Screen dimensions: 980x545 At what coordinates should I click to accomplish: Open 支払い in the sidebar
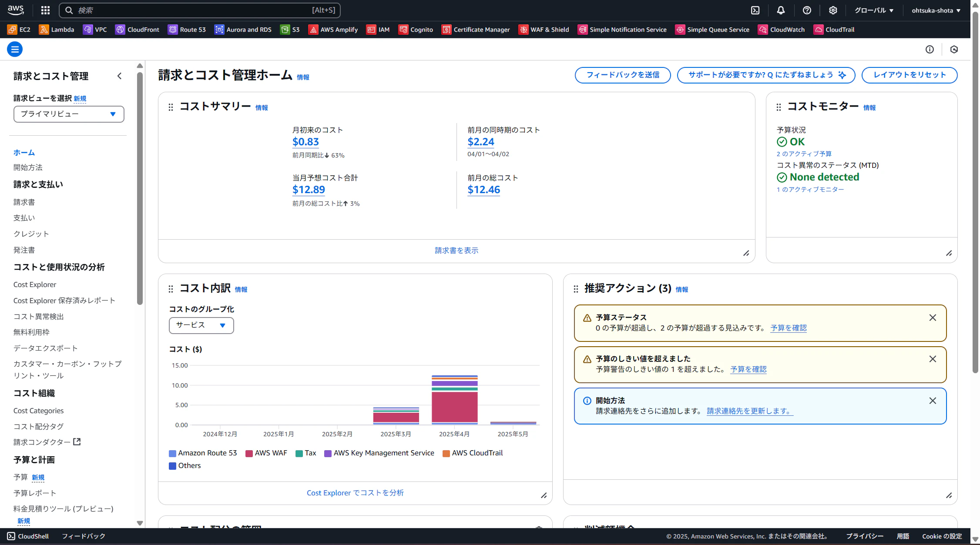[x=24, y=218]
